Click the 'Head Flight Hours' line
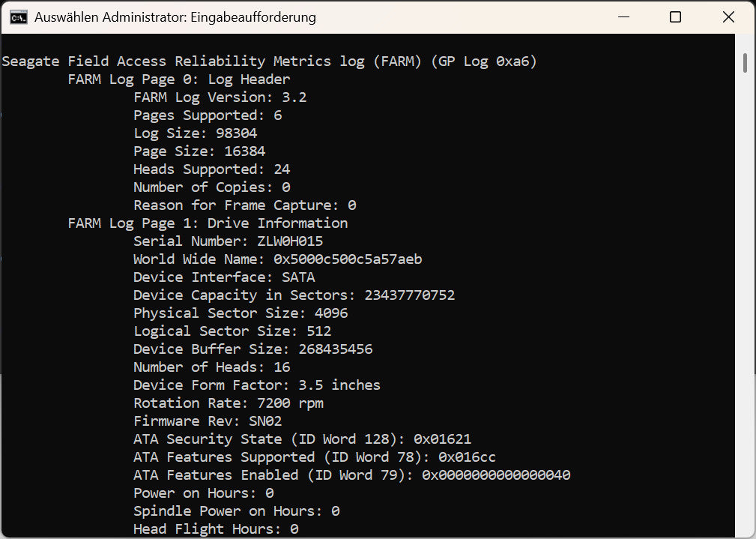The image size is (756, 539). (216, 529)
